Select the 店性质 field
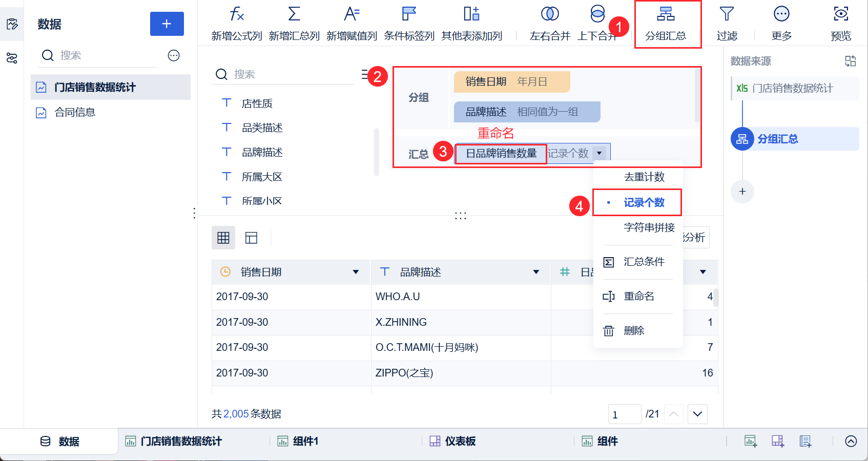 257,103
